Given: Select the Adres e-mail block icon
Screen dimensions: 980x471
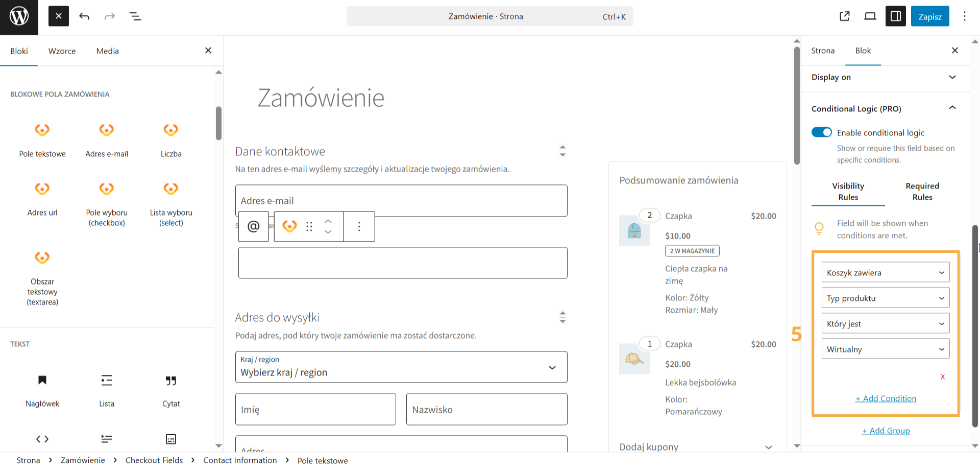Looking at the screenshot, I should coord(106,130).
